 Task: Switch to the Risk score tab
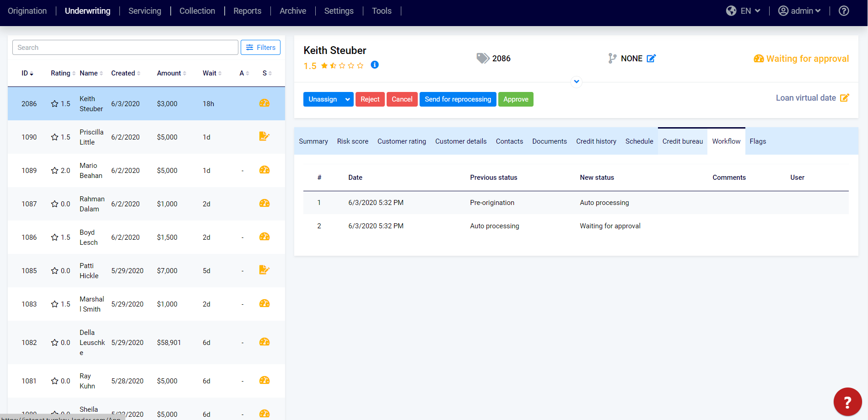(353, 141)
